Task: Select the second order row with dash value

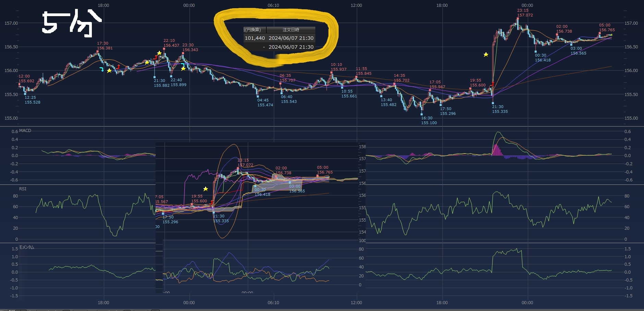Action: (x=279, y=47)
